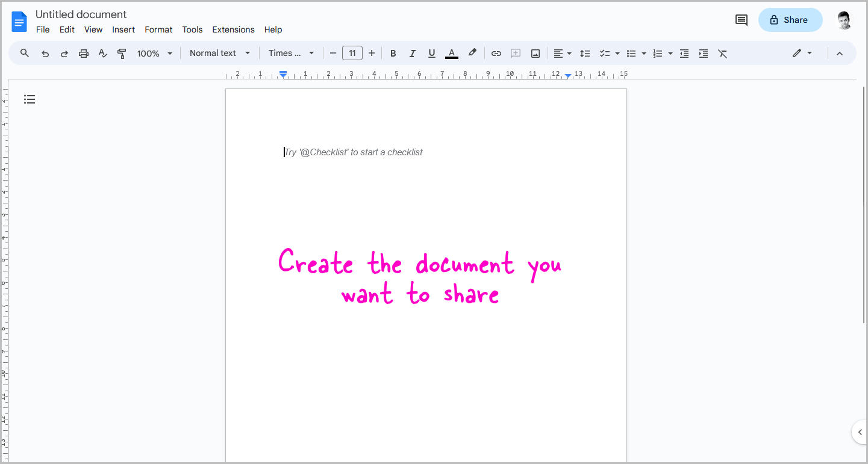This screenshot has width=868, height=464.
Task: Click the Decrease indent icon
Action: 684,54
